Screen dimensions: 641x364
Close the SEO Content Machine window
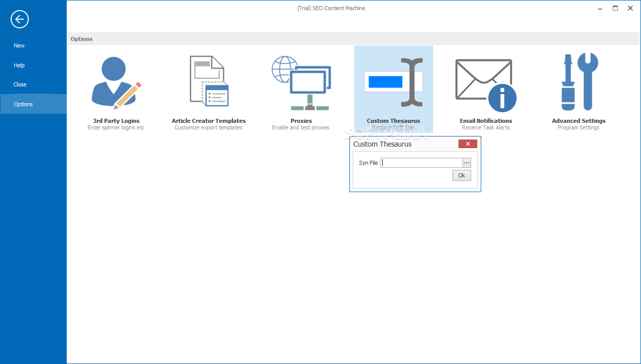(x=630, y=8)
